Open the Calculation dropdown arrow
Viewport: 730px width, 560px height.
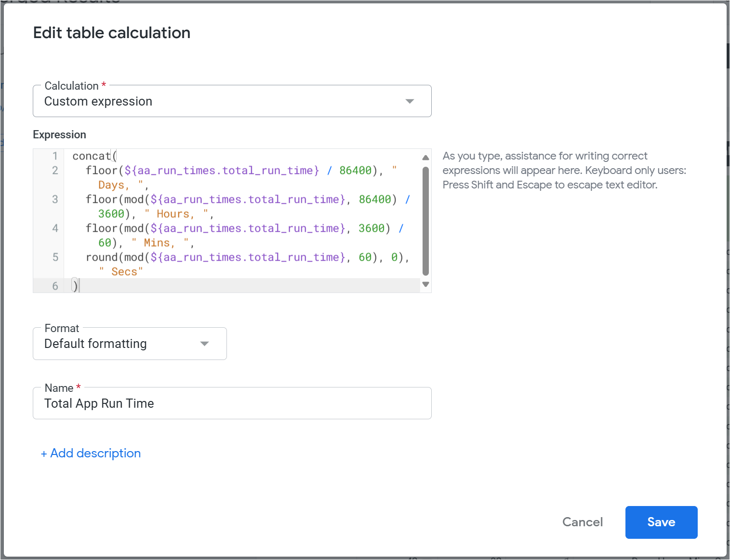pyautogui.click(x=410, y=101)
